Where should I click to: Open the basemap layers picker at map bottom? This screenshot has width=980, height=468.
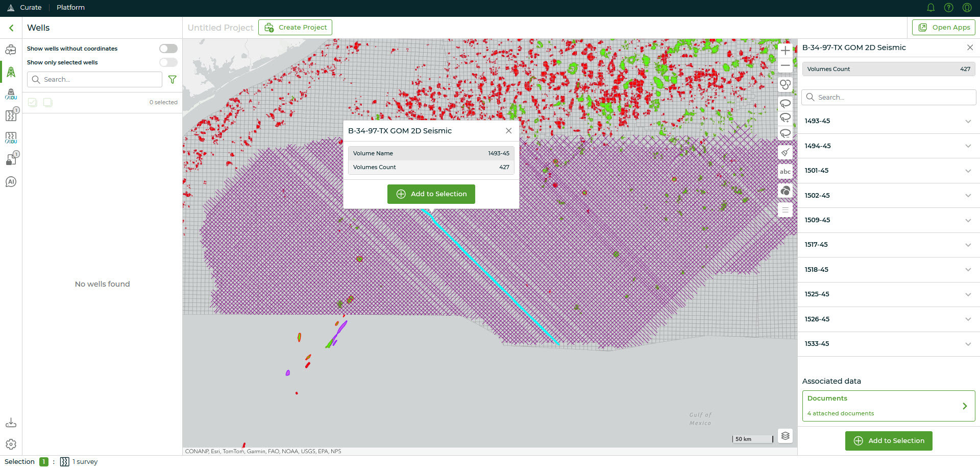pyautogui.click(x=785, y=436)
